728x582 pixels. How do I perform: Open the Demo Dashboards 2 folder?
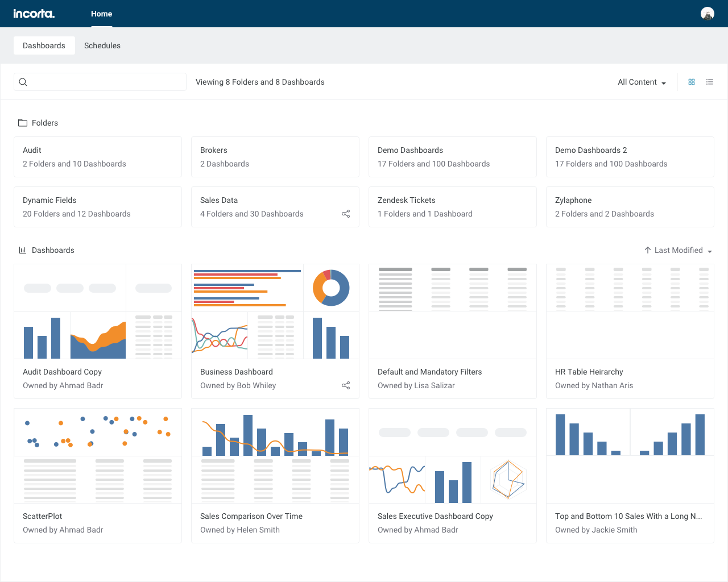(x=630, y=157)
